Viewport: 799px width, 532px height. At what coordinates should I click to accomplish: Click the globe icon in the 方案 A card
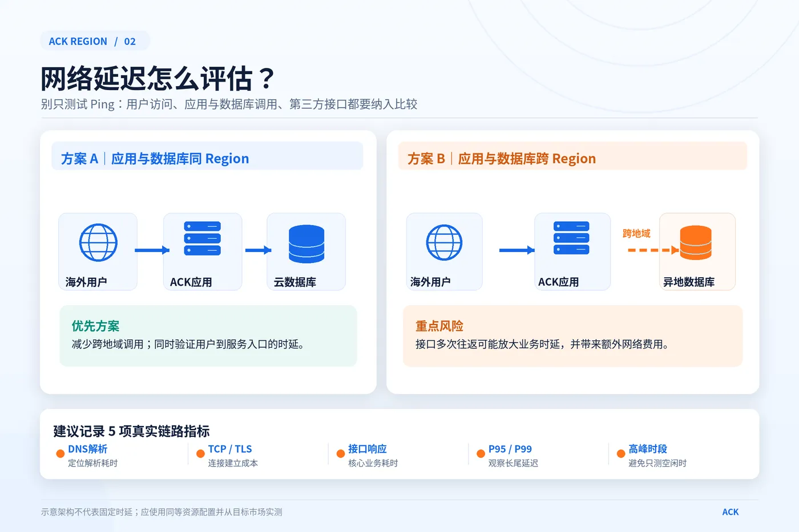tap(98, 242)
